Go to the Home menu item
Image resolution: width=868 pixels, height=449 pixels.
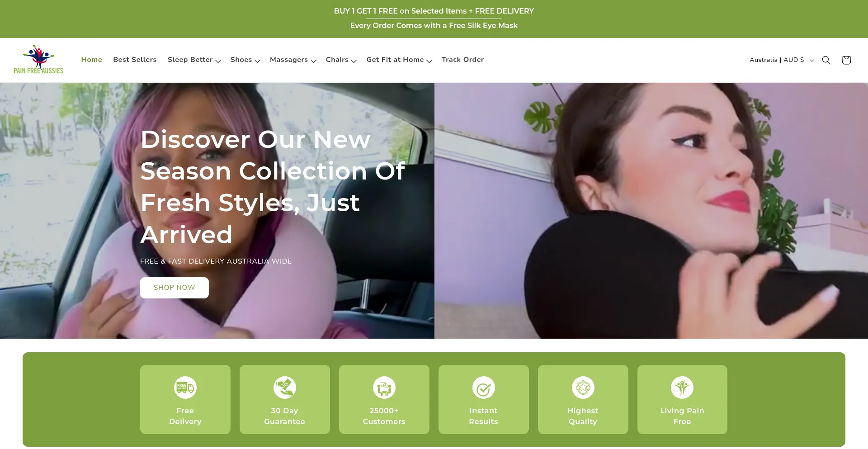coord(91,60)
